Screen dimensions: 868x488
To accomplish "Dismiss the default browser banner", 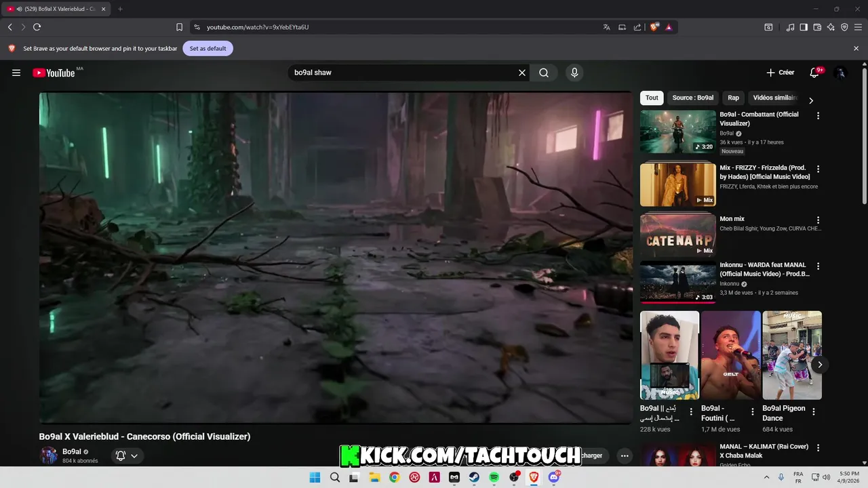I will click(x=856, y=48).
